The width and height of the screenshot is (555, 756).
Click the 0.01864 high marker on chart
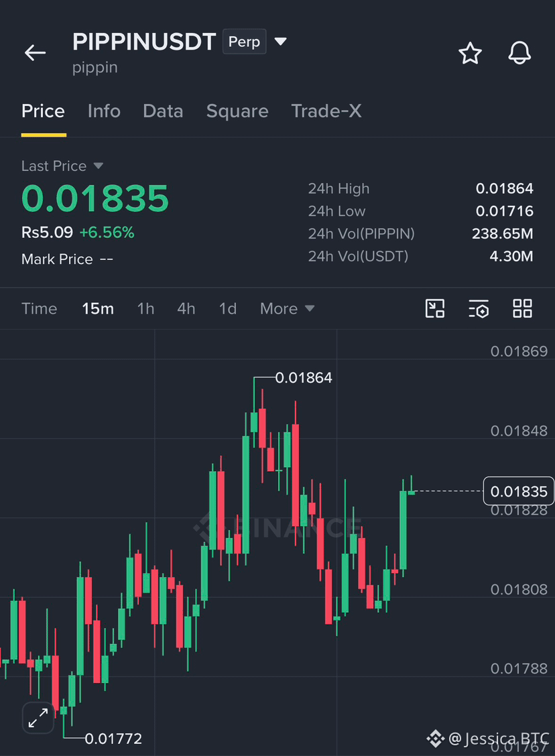pos(303,378)
